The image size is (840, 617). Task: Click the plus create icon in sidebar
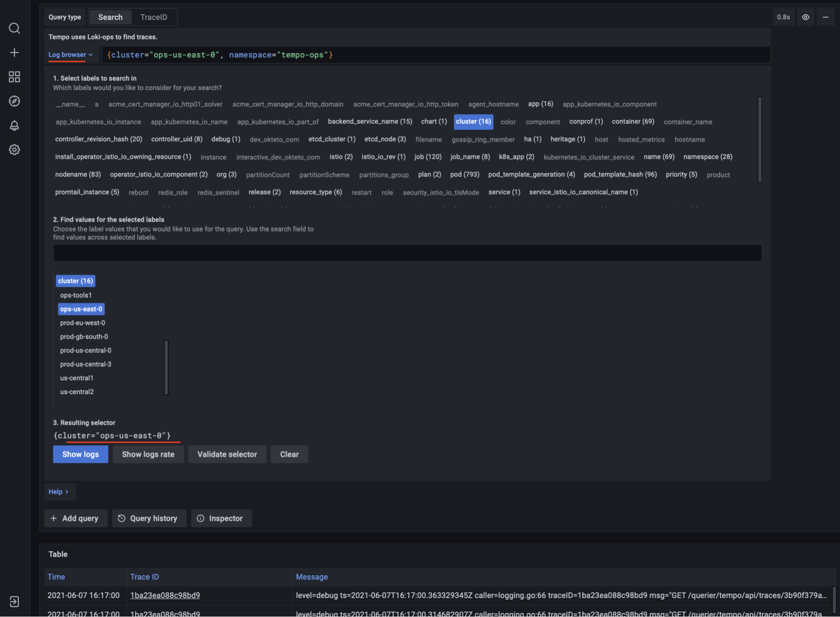pos(14,53)
